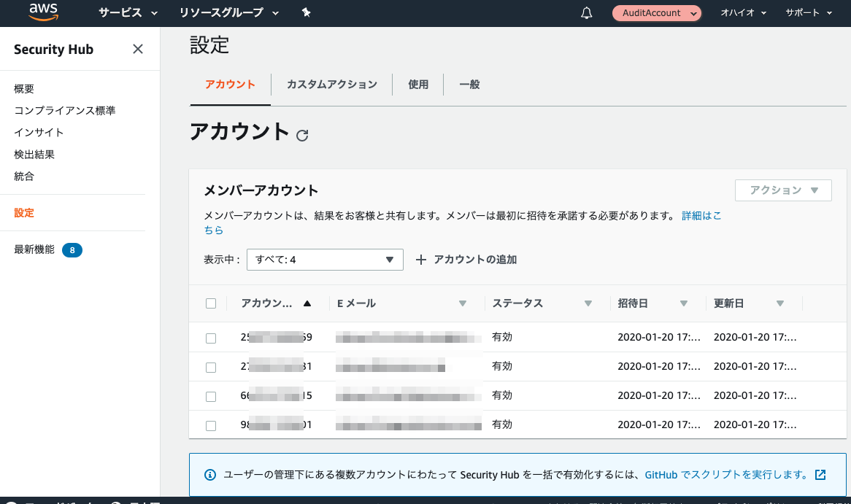
Task: Open the オハイオ region selector
Action: (743, 12)
